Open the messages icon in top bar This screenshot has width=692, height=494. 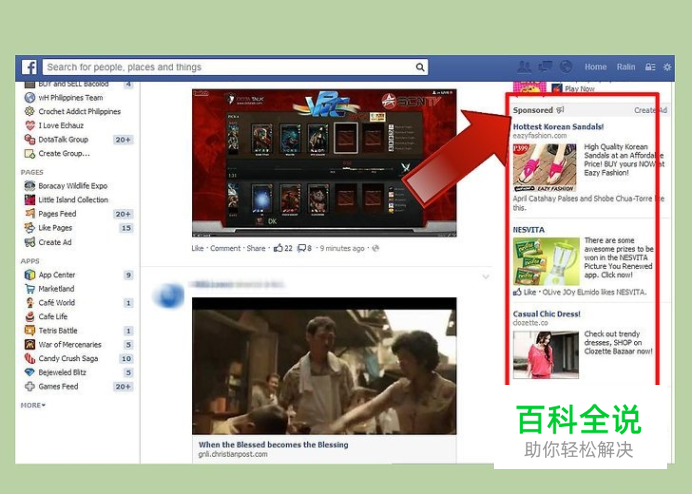[545, 67]
